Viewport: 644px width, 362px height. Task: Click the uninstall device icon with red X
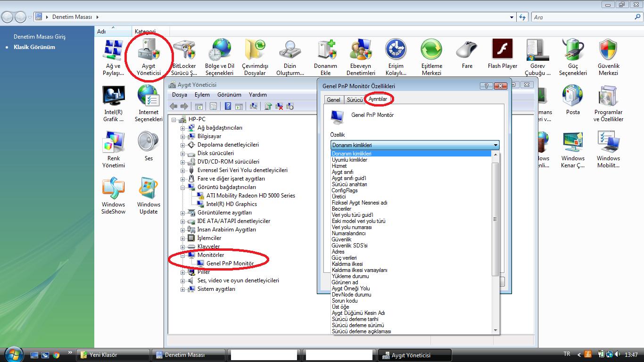pos(279,107)
